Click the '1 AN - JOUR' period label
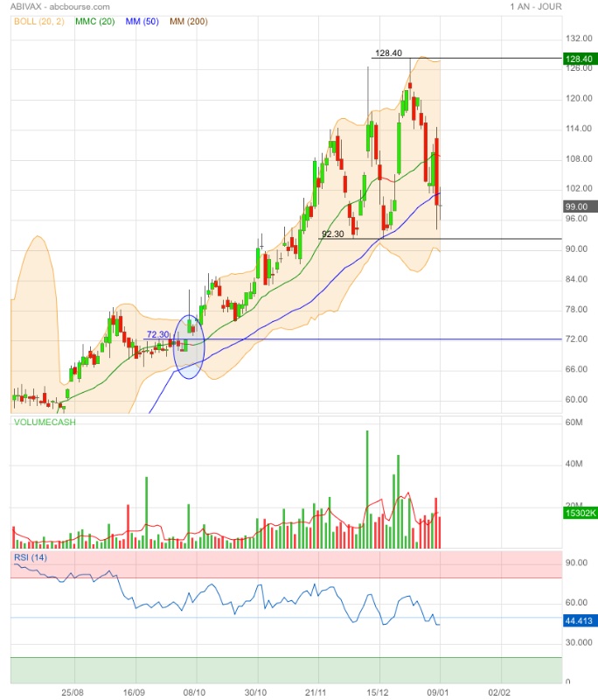This screenshot has height=700, width=598. pyautogui.click(x=536, y=7)
